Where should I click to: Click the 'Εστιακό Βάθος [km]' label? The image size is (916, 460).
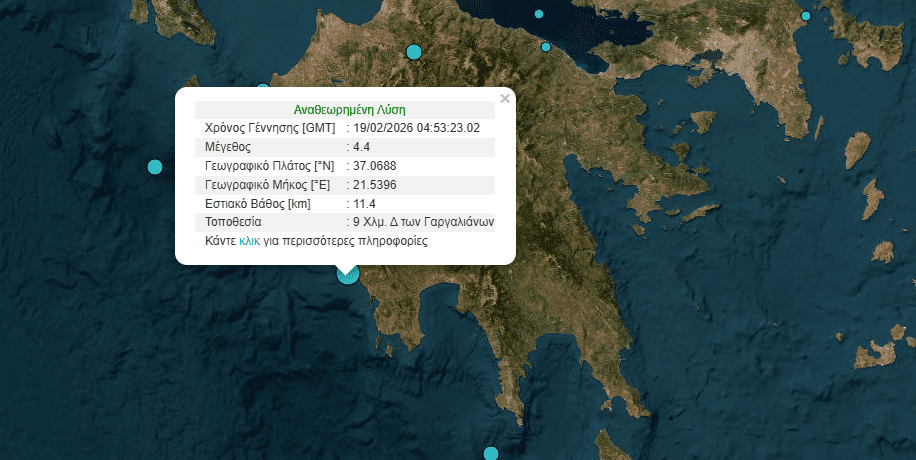coord(257,204)
